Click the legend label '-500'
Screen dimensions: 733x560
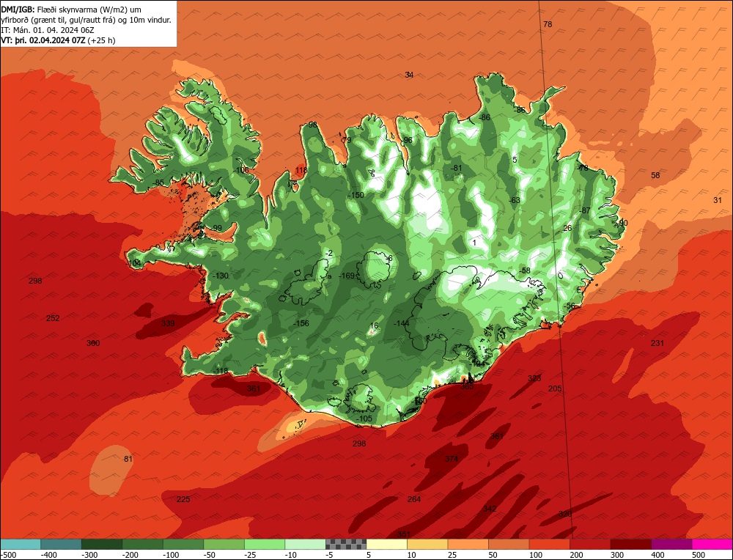pos(8,555)
